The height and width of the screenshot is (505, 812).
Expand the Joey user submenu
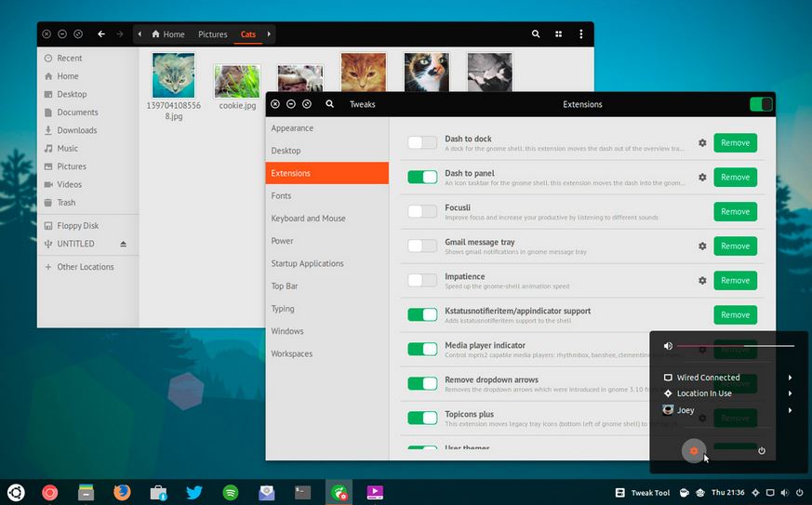coord(791,410)
